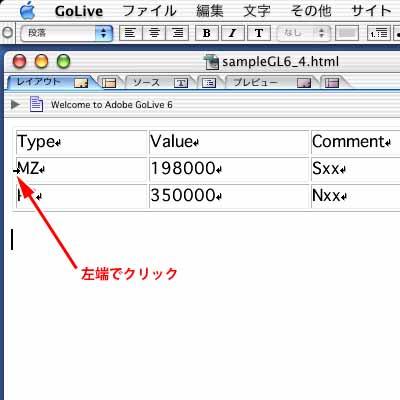
Task: Click the page properties document icon
Action: 36,104
